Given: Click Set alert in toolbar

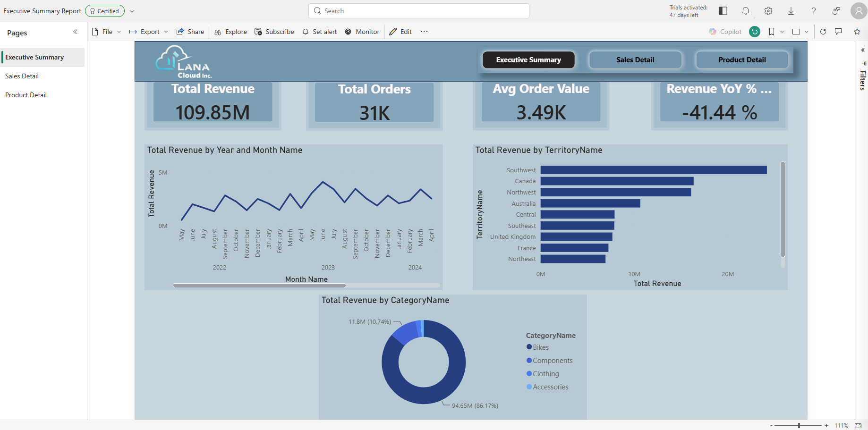Looking at the screenshot, I should click(x=320, y=32).
